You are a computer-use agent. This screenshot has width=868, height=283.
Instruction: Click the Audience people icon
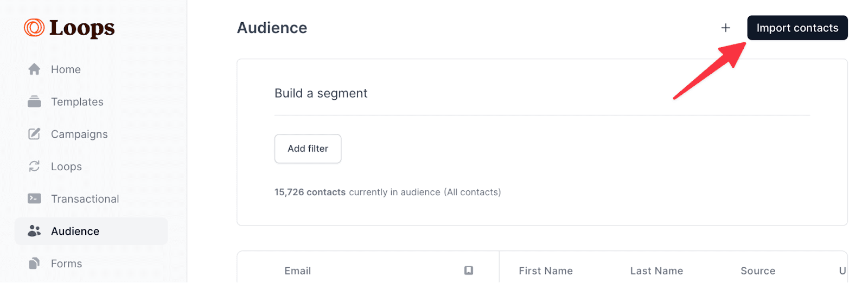click(x=34, y=231)
